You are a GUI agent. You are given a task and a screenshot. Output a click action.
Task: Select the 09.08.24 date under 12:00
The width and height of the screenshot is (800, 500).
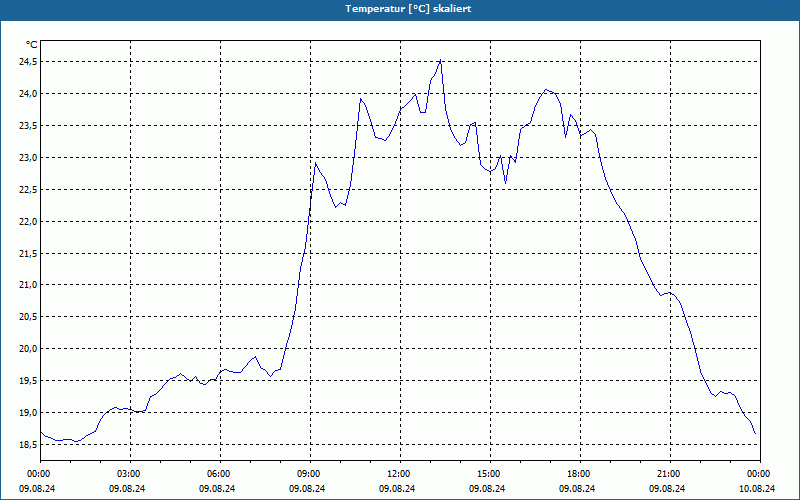[x=397, y=488]
